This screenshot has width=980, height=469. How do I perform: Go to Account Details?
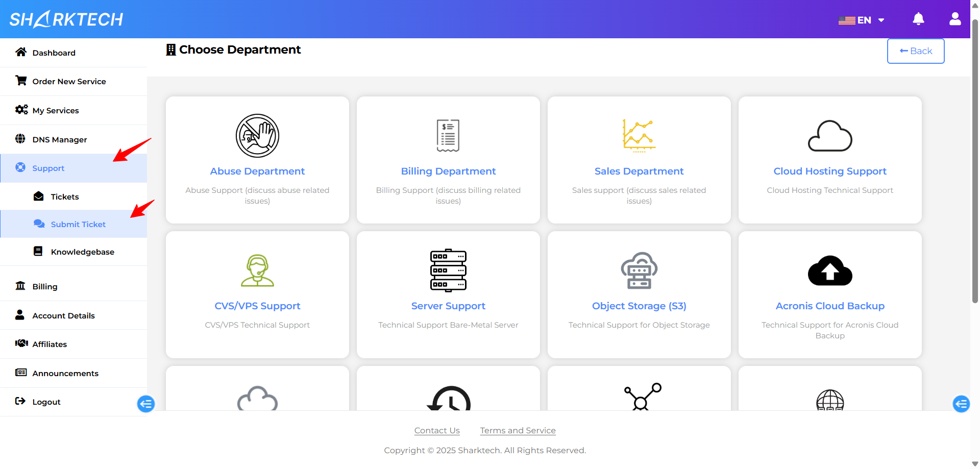[x=73, y=315]
